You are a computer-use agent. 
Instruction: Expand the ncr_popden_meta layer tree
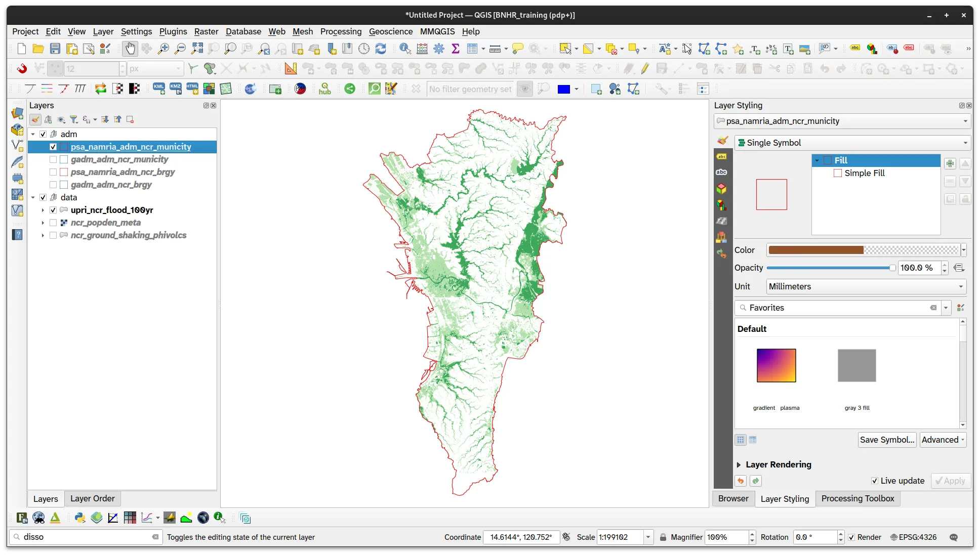click(43, 223)
